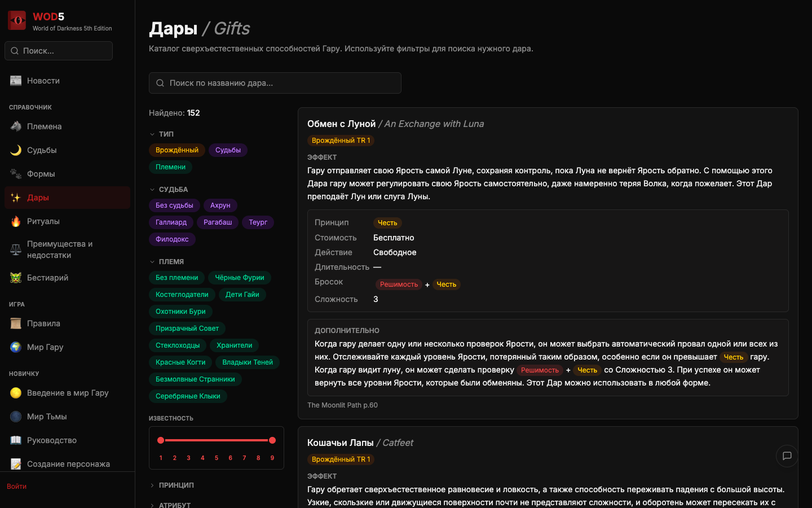Click the notepad icon beside Создание персонажа

(16, 464)
